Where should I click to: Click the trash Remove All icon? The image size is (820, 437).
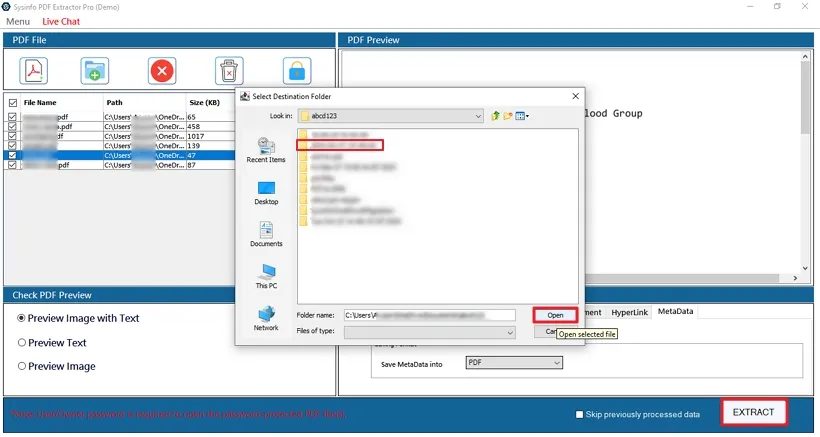pyautogui.click(x=229, y=71)
